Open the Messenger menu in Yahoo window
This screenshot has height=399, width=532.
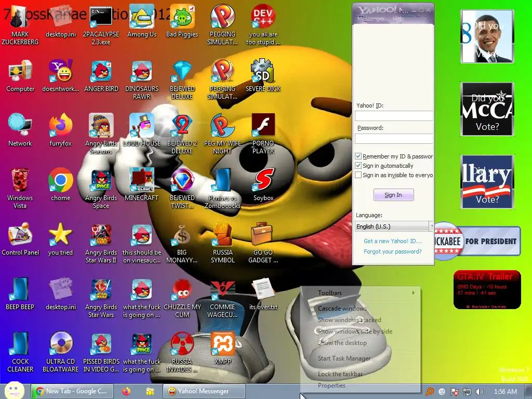click(x=371, y=19)
